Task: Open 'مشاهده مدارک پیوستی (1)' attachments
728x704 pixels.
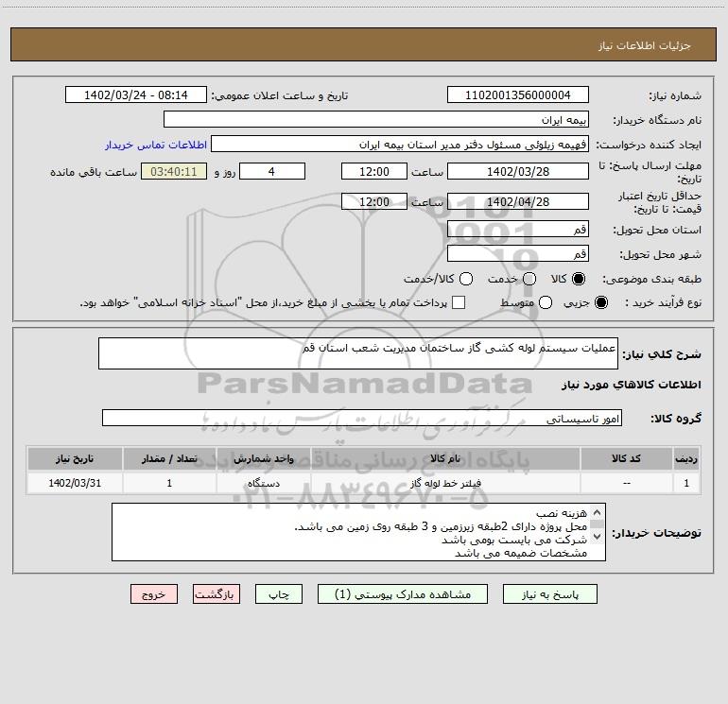Action: tap(403, 594)
